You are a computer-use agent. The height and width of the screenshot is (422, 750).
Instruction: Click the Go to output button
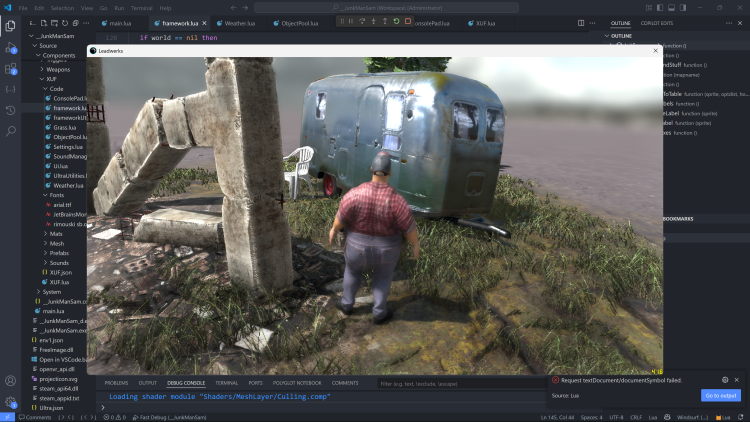point(720,396)
